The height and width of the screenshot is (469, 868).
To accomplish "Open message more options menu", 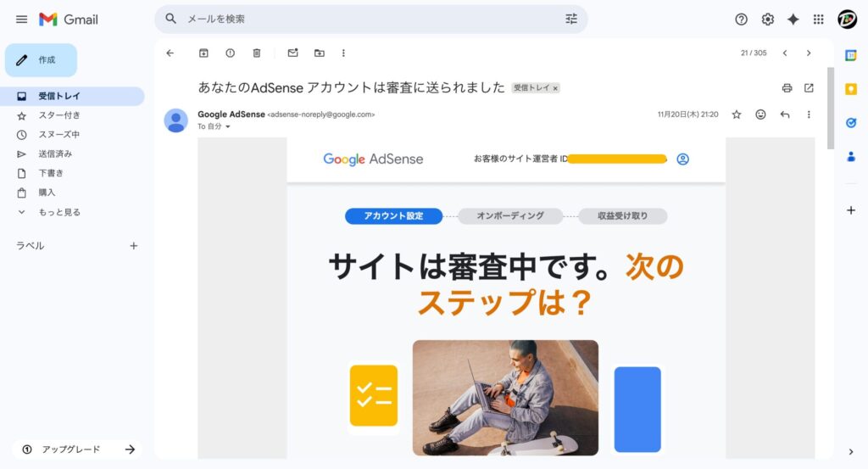I will [809, 114].
